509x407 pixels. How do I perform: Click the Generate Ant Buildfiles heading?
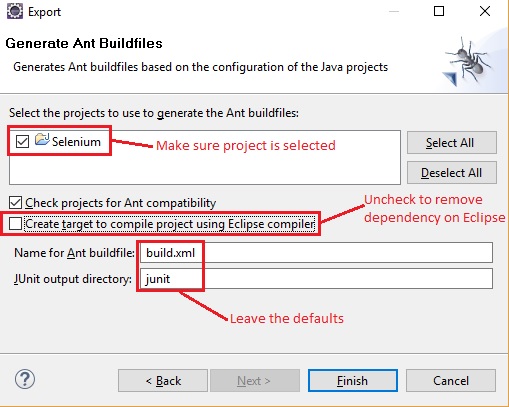pyautogui.click(x=84, y=43)
